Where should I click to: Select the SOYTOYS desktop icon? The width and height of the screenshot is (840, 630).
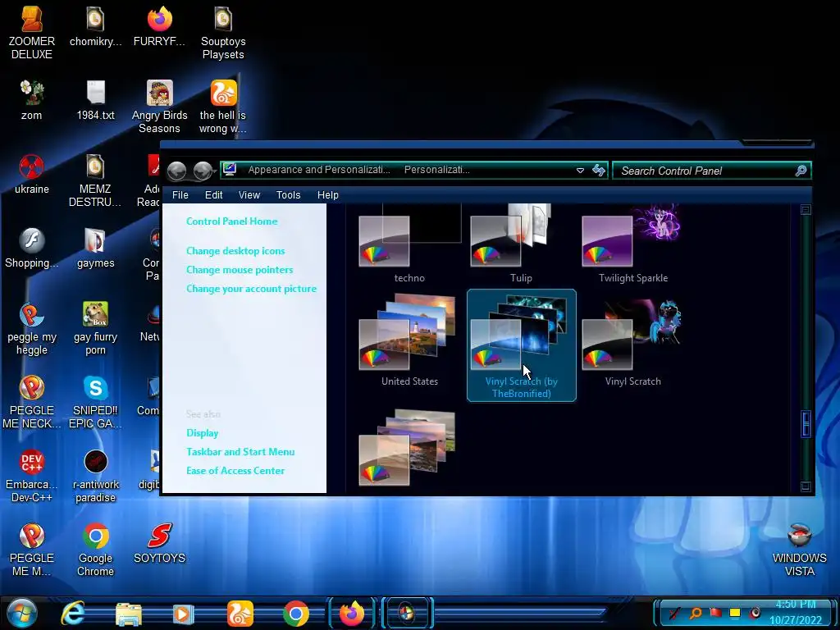point(160,544)
